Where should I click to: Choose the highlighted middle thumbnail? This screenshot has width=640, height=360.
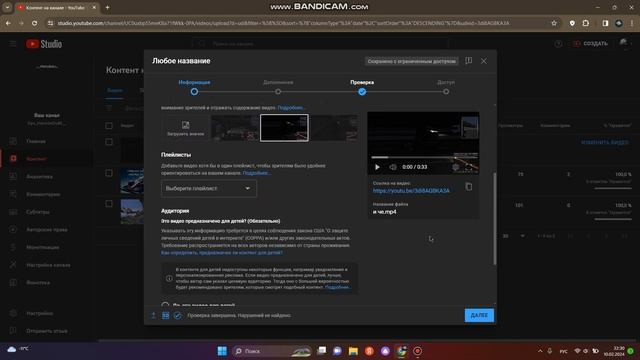284,128
